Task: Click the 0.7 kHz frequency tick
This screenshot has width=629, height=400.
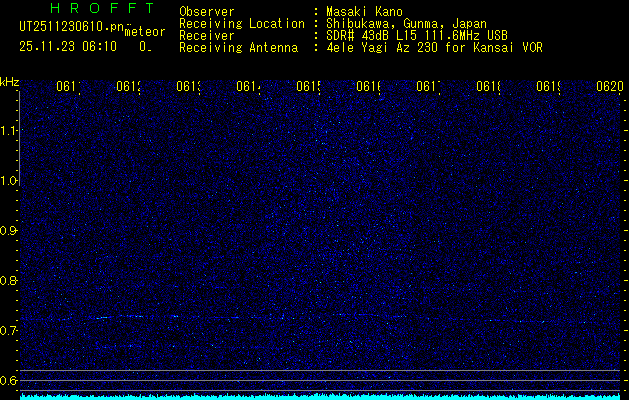Action: pyautogui.click(x=9, y=331)
